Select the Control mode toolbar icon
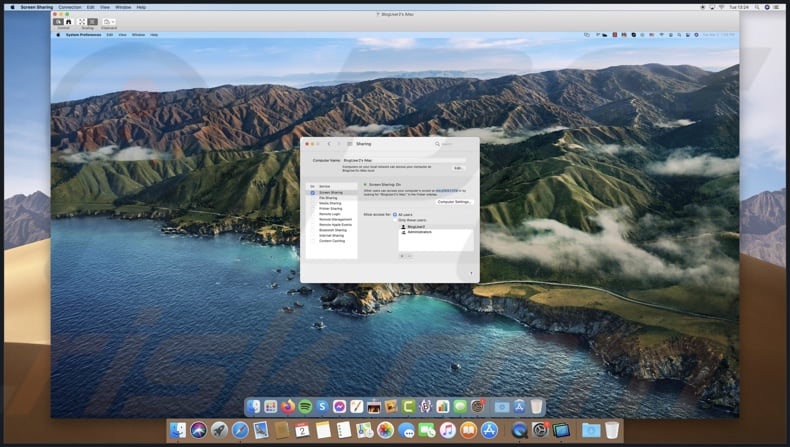This screenshot has width=790, height=447. [x=58, y=22]
